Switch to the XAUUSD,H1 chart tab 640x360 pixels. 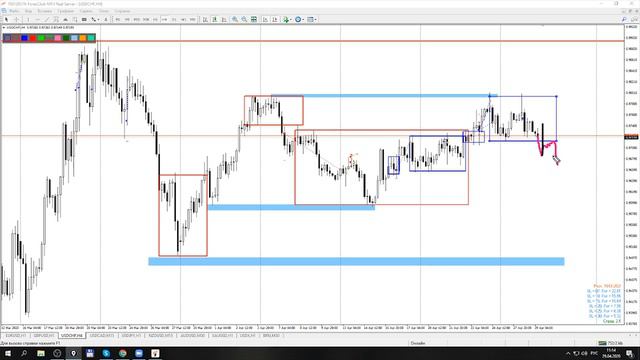[x=223, y=336]
